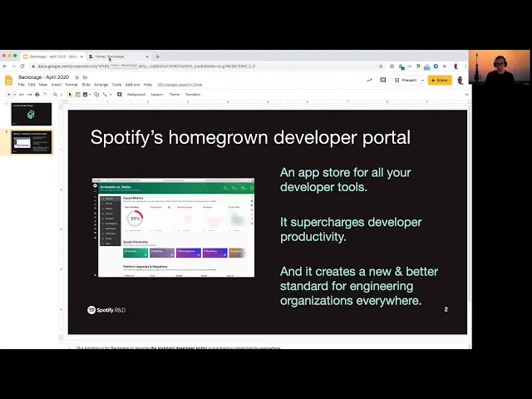532x399 pixels.
Task: Open a new browser tab with plus
Action: [x=157, y=57]
